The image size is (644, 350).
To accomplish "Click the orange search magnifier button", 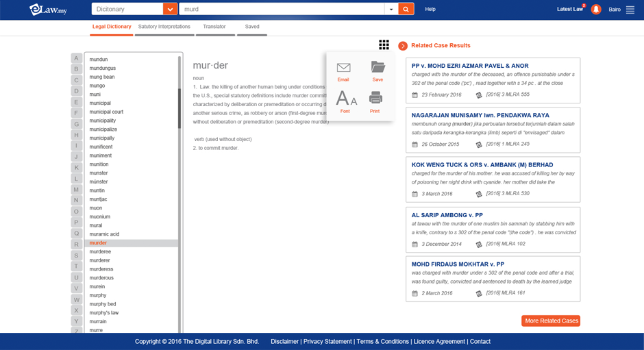I will [x=406, y=9].
